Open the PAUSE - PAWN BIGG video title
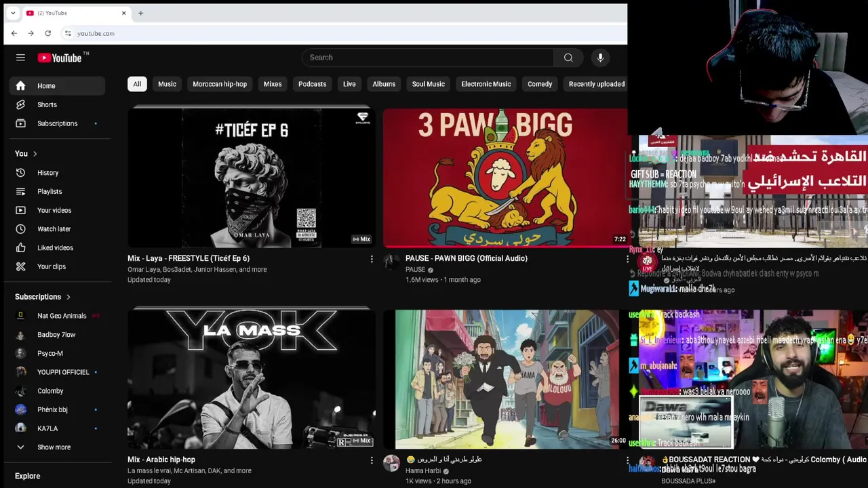This screenshot has width=868, height=488. (467, 258)
